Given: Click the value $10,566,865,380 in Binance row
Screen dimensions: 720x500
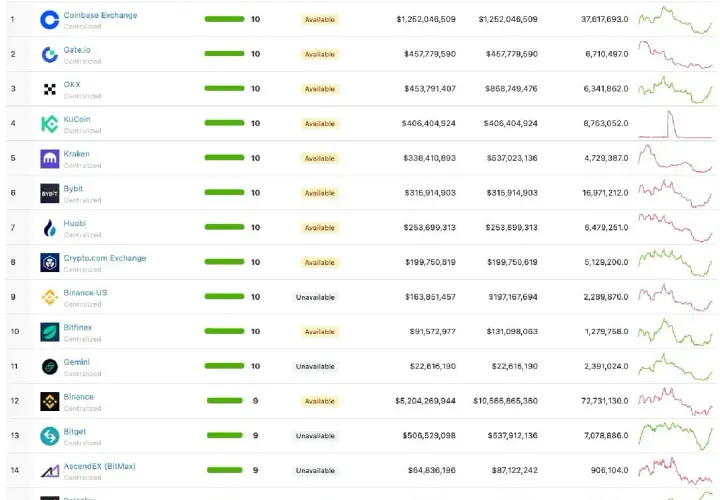Looking at the screenshot, I should coord(506,401).
